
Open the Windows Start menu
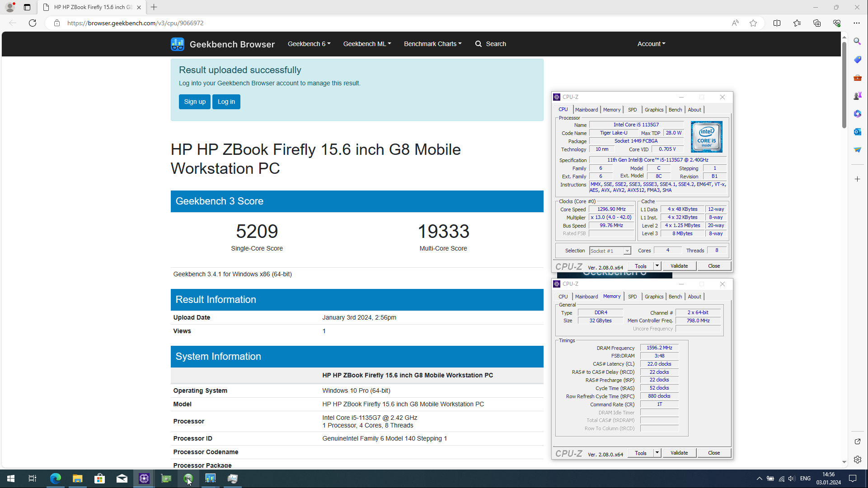pyautogui.click(x=11, y=479)
